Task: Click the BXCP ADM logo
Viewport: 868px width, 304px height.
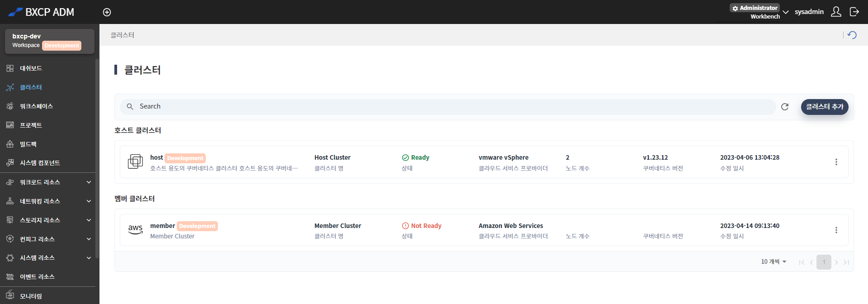Action: [41, 12]
